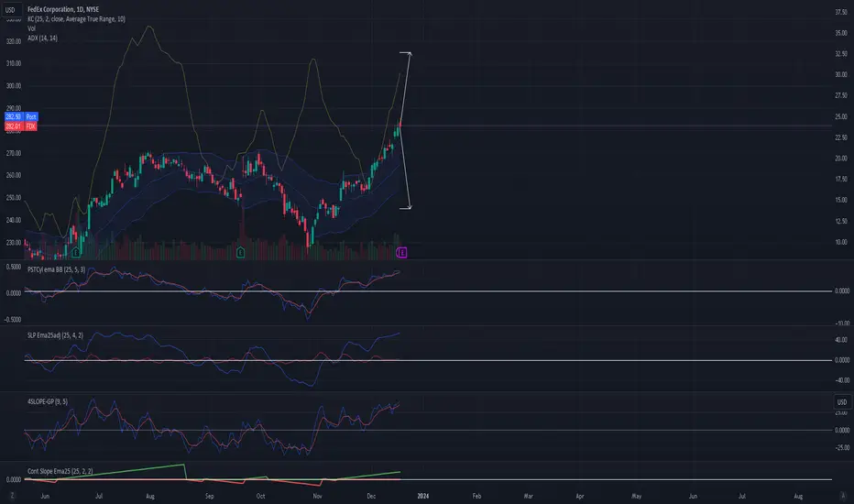Click the Dec label on the time axis
Viewport: 854px width, 504px height.
(371, 496)
